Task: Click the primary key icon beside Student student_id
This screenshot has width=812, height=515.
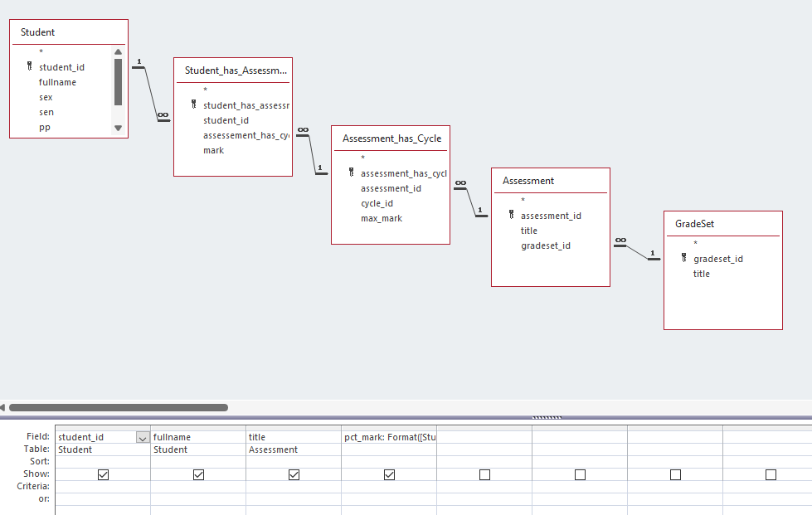Action: point(30,66)
